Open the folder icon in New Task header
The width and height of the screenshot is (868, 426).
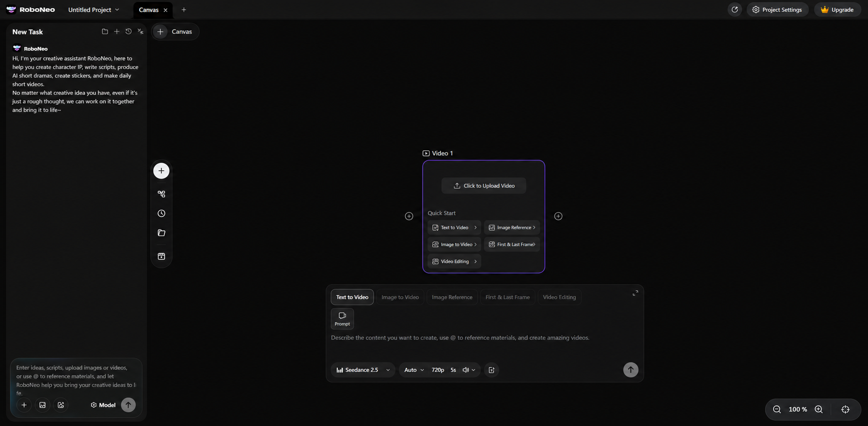click(x=105, y=32)
